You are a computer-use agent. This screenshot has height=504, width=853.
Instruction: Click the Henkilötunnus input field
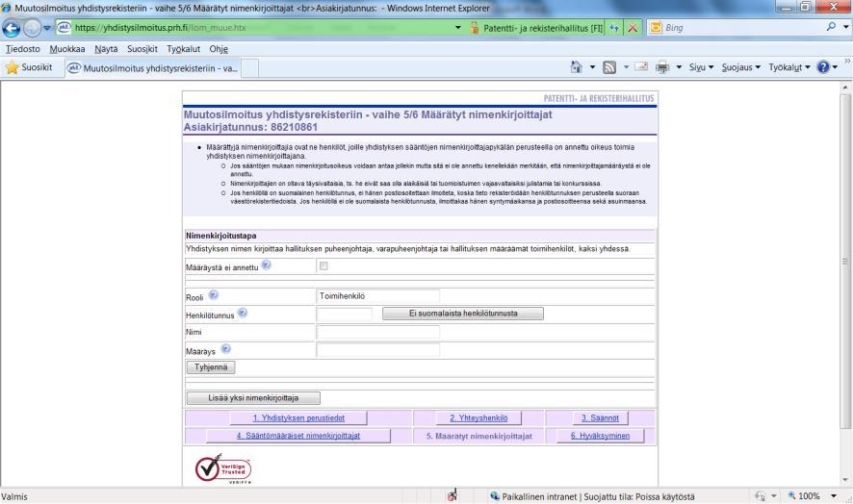[345, 314]
